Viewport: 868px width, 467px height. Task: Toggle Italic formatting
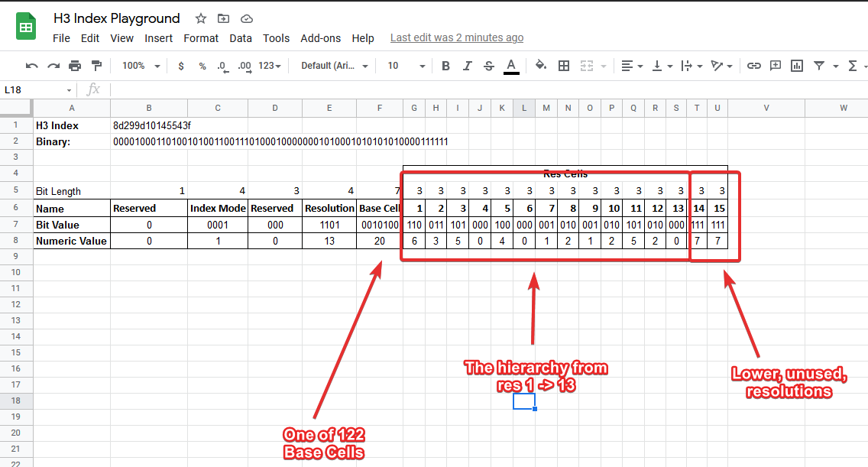click(x=467, y=66)
